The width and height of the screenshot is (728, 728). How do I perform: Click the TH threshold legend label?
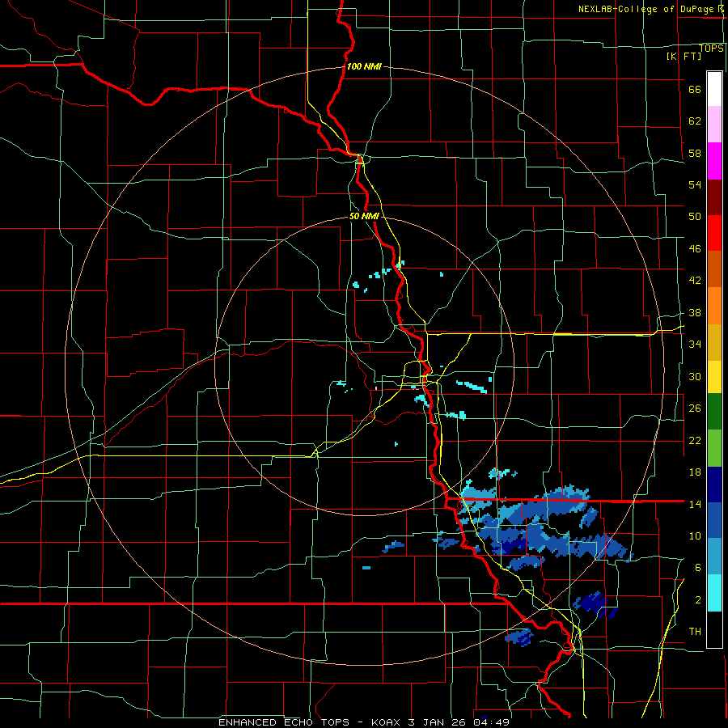tap(695, 632)
